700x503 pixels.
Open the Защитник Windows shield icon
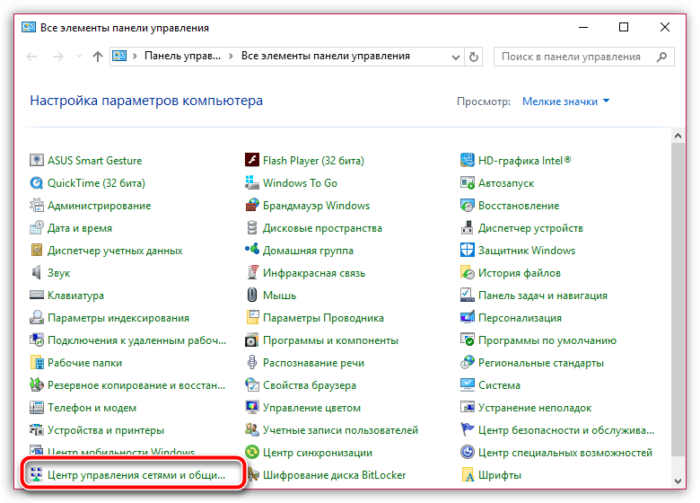click(467, 250)
